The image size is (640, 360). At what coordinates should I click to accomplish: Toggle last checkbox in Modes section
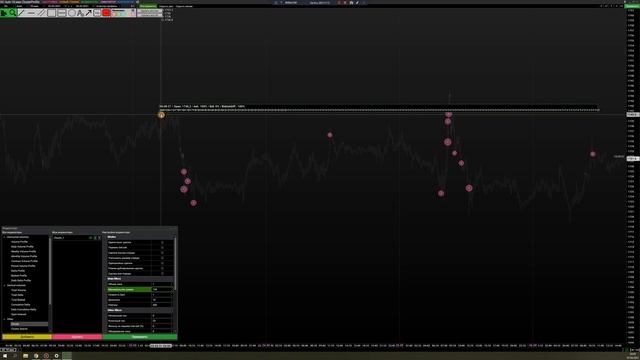[x=162, y=274]
